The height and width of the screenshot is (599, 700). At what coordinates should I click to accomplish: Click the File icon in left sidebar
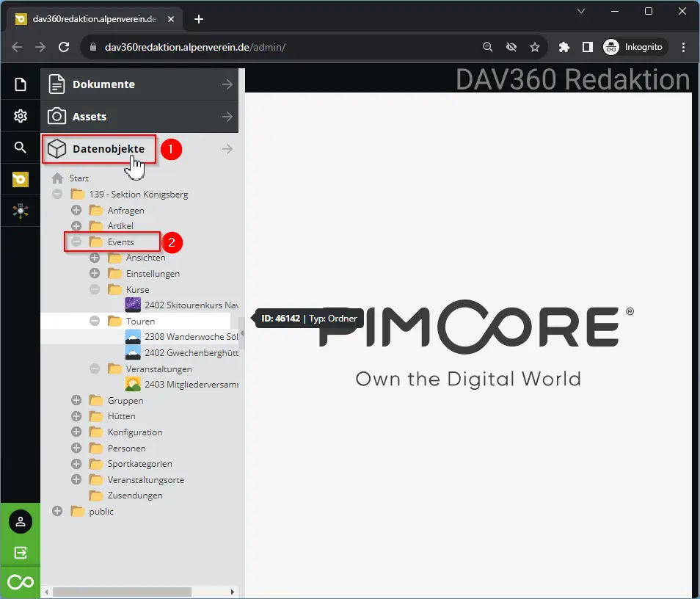pos(20,84)
